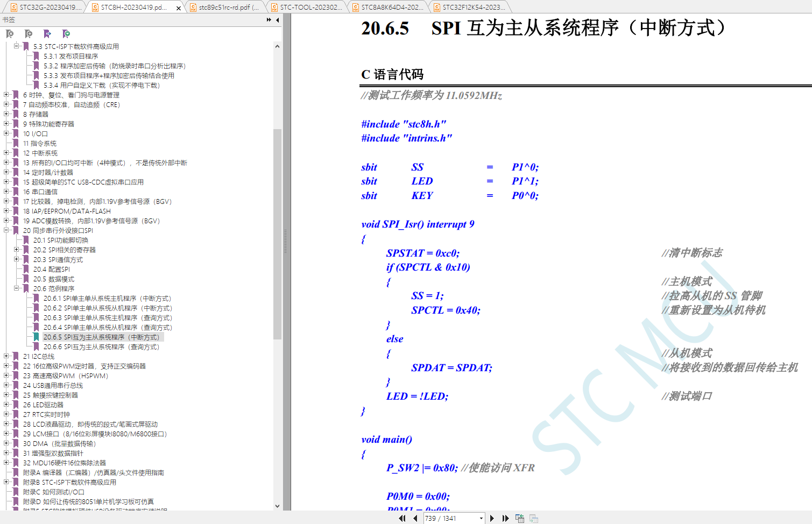Click the PDF icon on STC32G tab

click(x=14, y=7)
